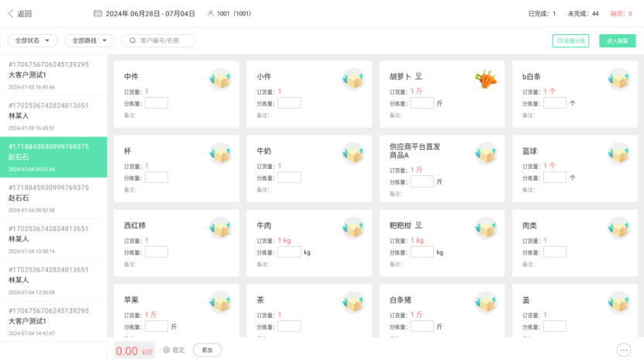Select the highlighted 赵石石 order entry
Viewport: 644px width, 363px height.
pyautogui.click(x=53, y=157)
